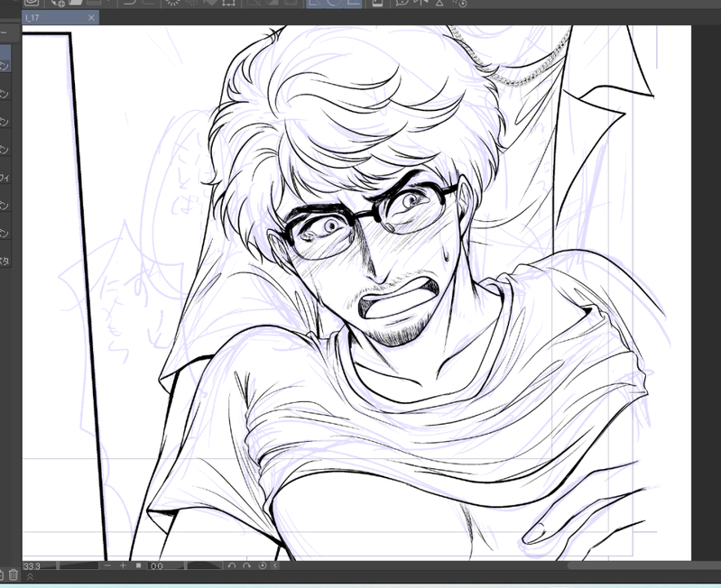Click the New document icon
The height and width of the screenshot is (588, 721).
(58, 3)
